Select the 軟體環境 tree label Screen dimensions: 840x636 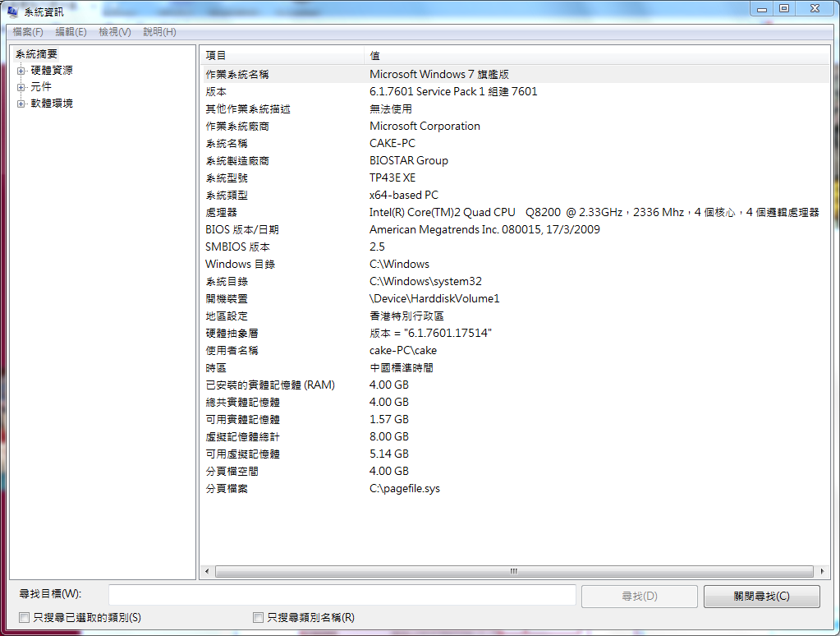(x=52, y=104)
